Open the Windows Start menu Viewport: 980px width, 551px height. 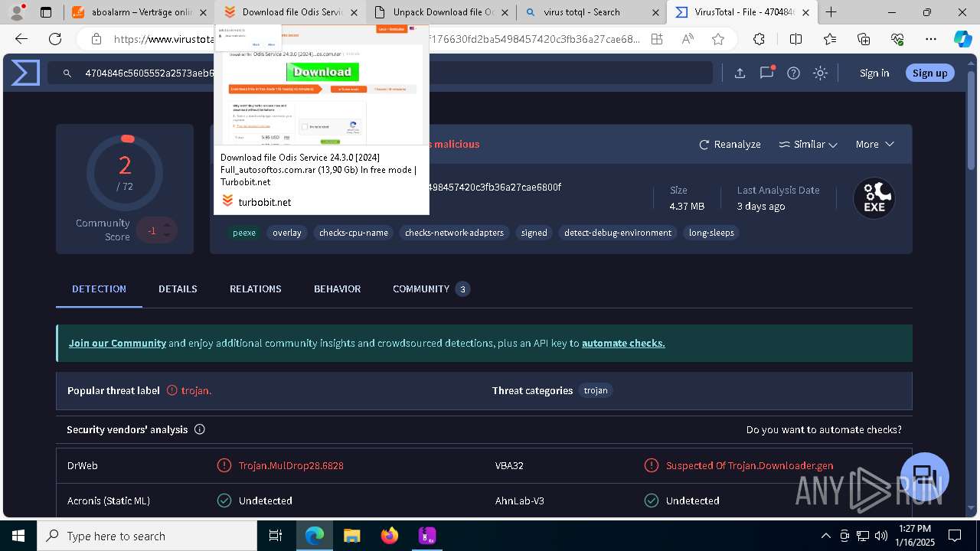pos(18,536)
